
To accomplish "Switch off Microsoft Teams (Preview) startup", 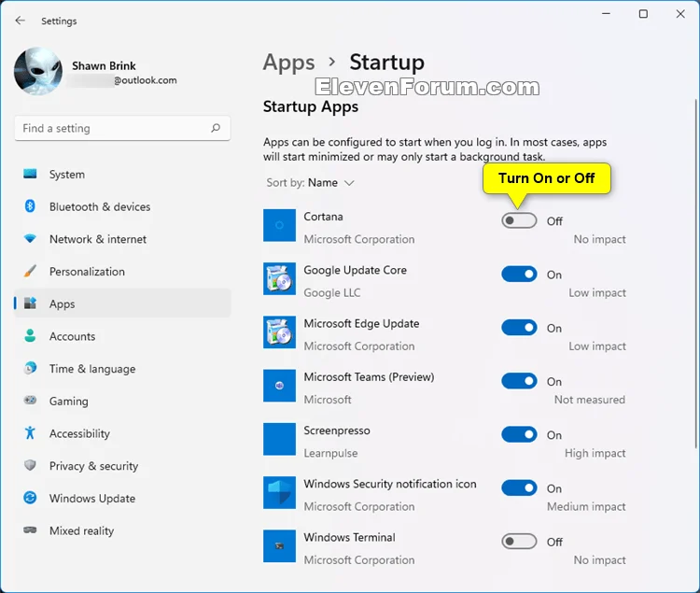I will pyautogui.click(x=519, y=381).
